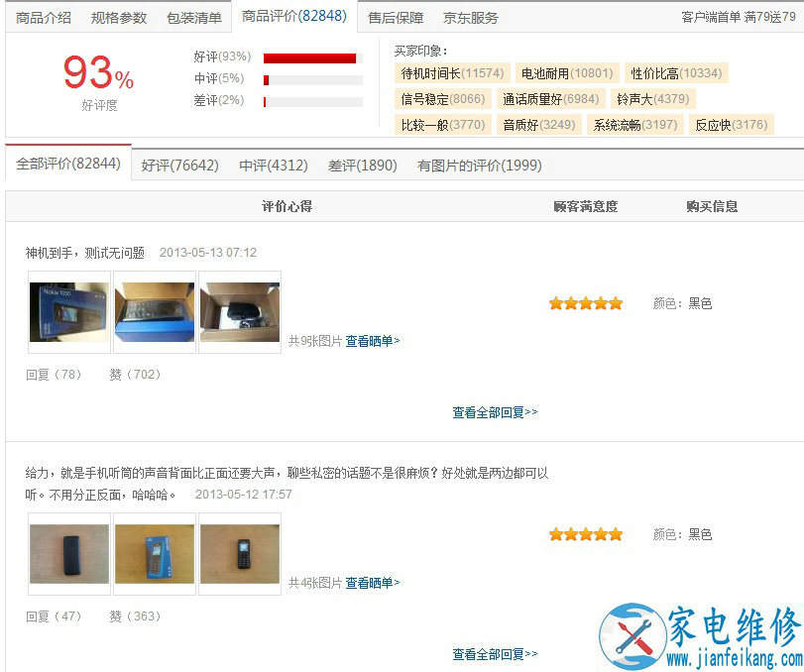The height and width of the screenshot is (672, 804).
Task: Click 回复(47) on the second review
Action: point(54,616)
